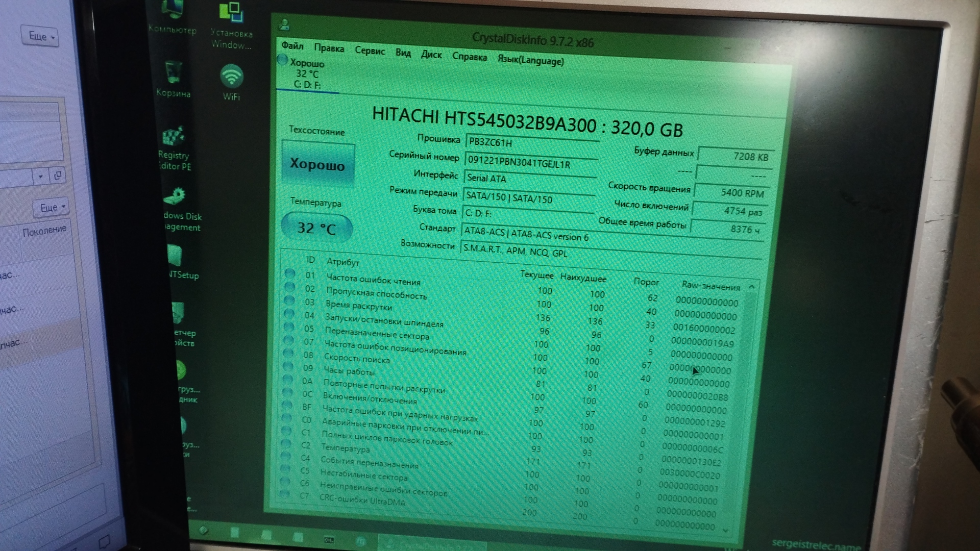Open the Файл menu
Screen dimensions: 980x551
(x=292, y=46)
